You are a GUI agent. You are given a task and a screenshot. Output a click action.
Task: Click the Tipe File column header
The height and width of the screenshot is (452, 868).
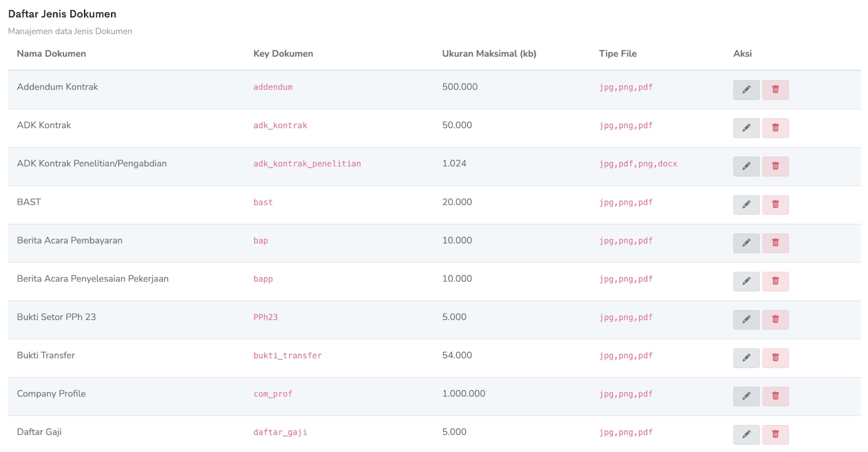pyautogui.click(x=617, y=54)
